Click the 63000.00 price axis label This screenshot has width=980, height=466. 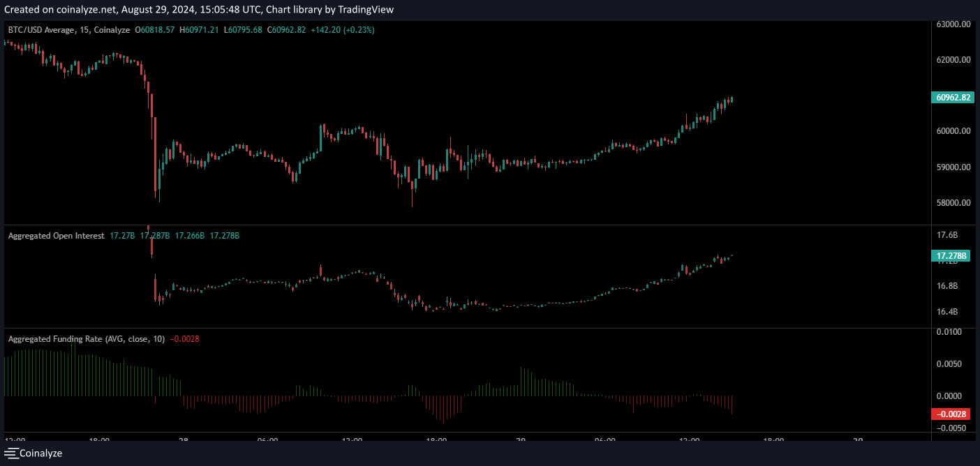[x=953, y=24]
